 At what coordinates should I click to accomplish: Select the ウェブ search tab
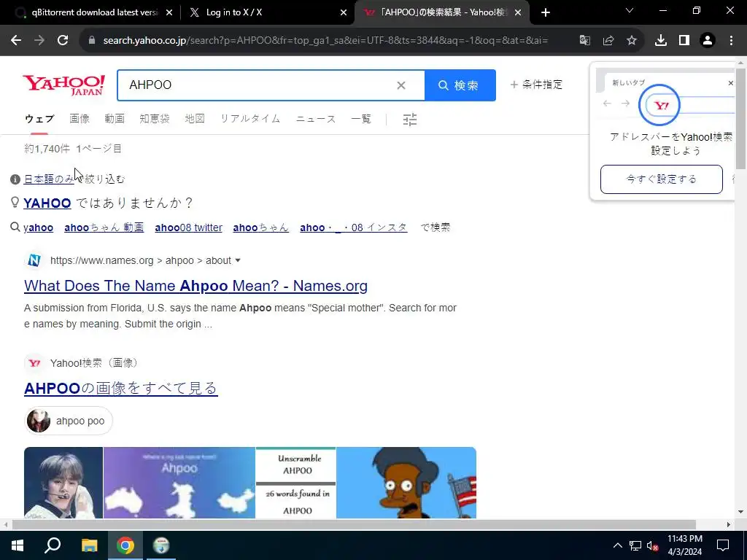tap(39, 119)
